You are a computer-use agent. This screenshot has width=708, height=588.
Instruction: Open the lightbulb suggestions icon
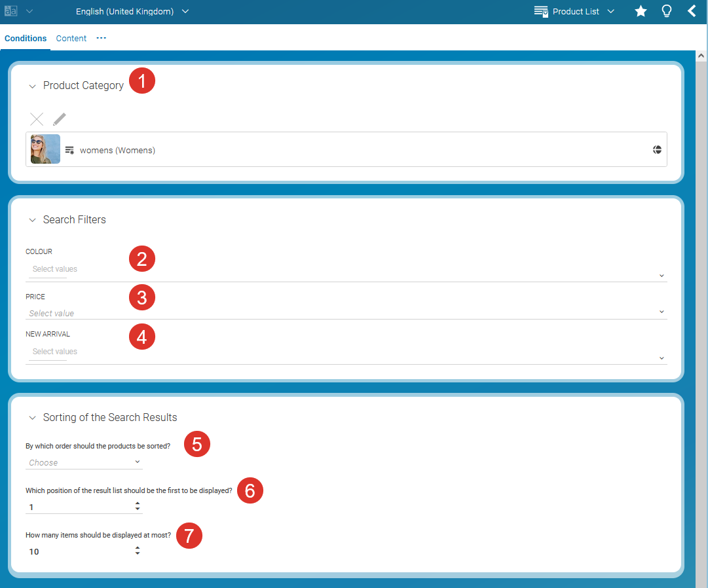coord(667,11)
